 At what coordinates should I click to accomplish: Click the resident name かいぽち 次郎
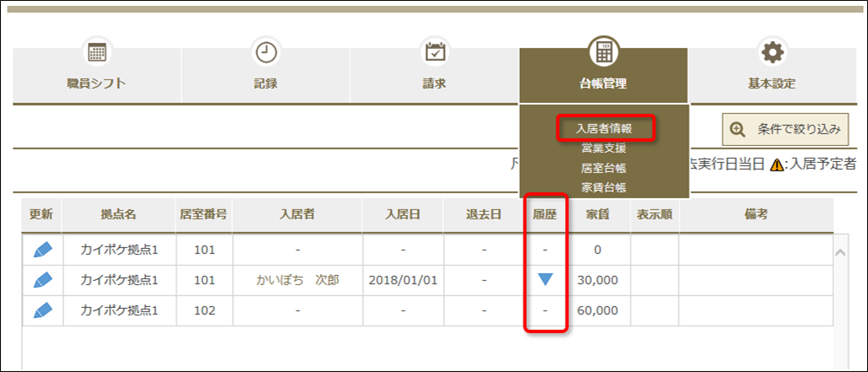[297, 280]
